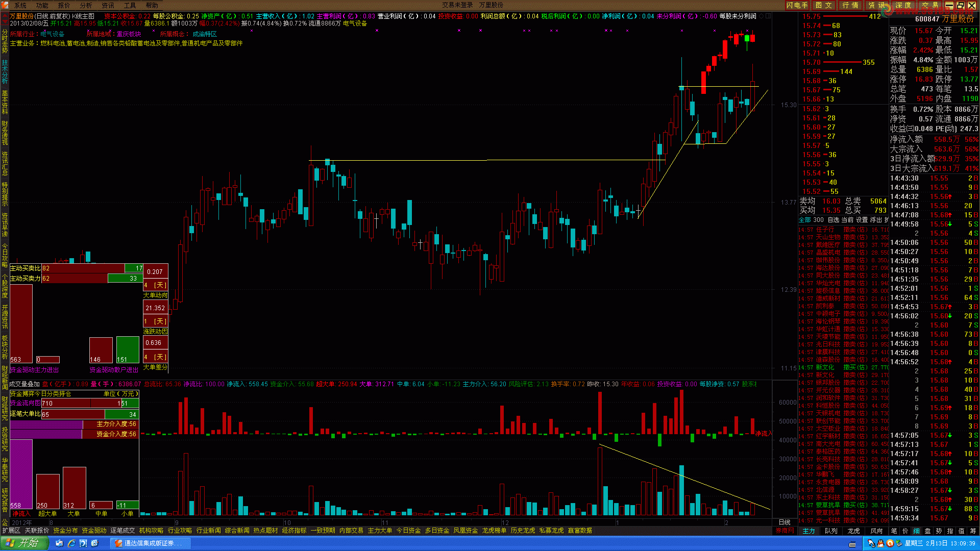Toggle the 价 view in quote panel

coord(905,531)
